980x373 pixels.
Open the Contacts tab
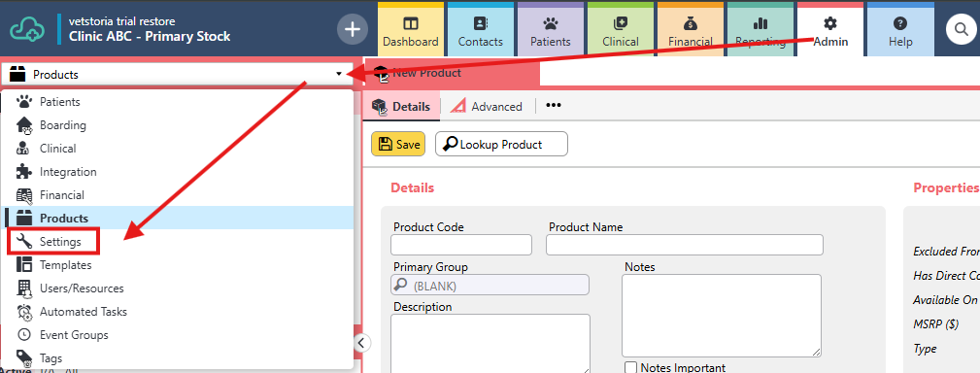(x=481, y=29)
